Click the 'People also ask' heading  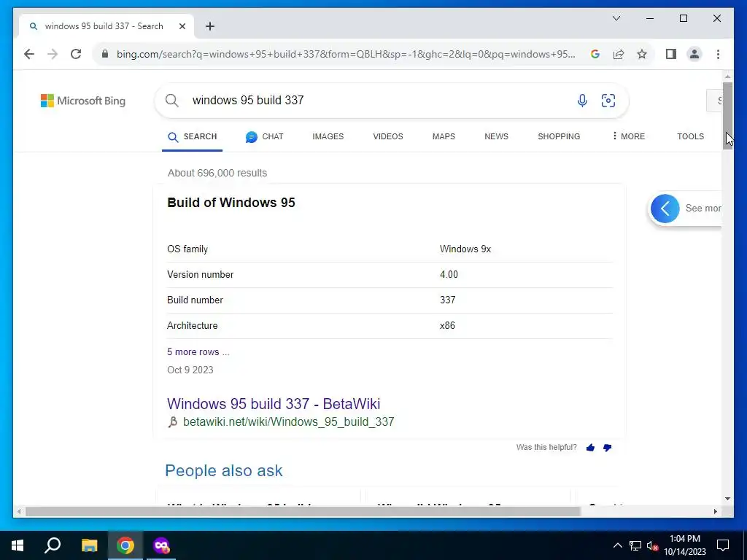(x=223, y=470)
